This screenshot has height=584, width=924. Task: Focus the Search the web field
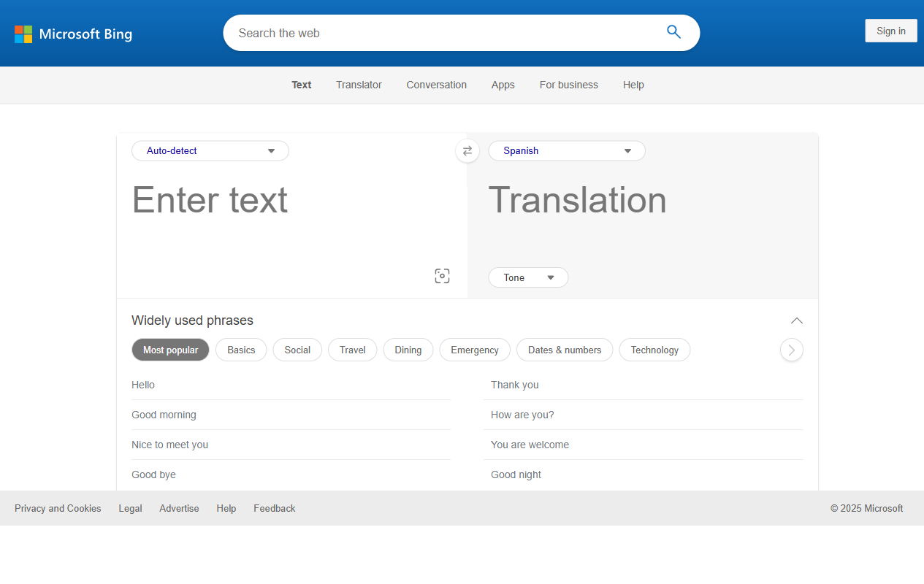(438, 33)
